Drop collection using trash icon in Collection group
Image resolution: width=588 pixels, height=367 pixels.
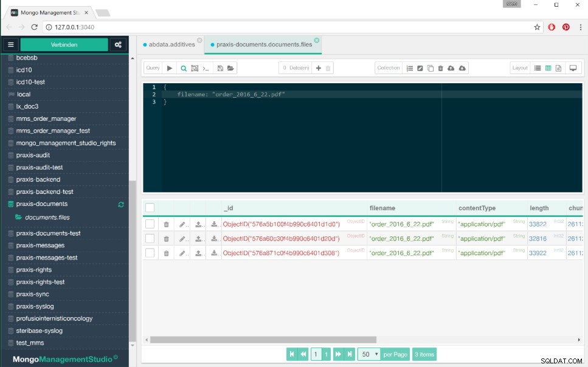click(x=441, y=68)
